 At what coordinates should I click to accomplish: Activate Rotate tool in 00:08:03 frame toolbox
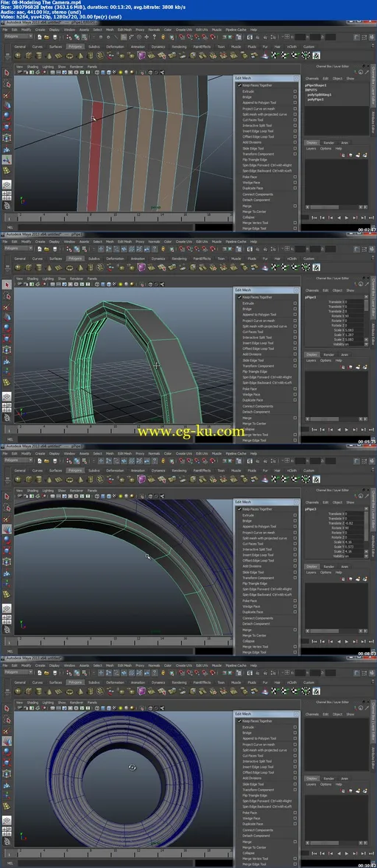(x=7, y=539)
